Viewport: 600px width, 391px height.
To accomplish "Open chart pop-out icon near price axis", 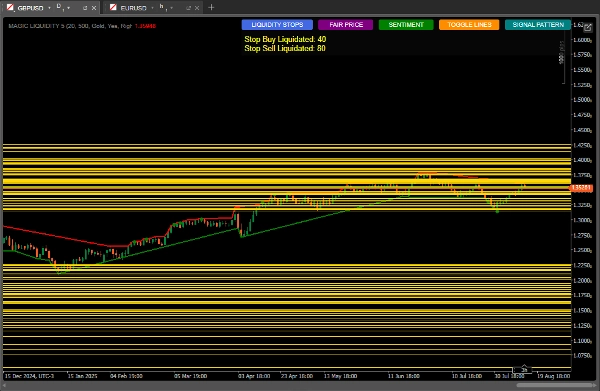I will click(588, 27).
